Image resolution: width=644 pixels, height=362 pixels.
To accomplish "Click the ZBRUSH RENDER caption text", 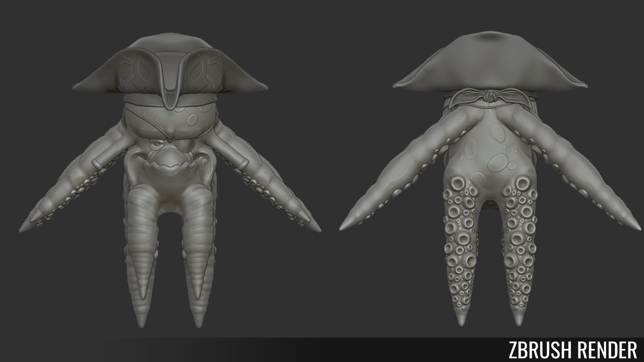I will [x=573, y=350].
